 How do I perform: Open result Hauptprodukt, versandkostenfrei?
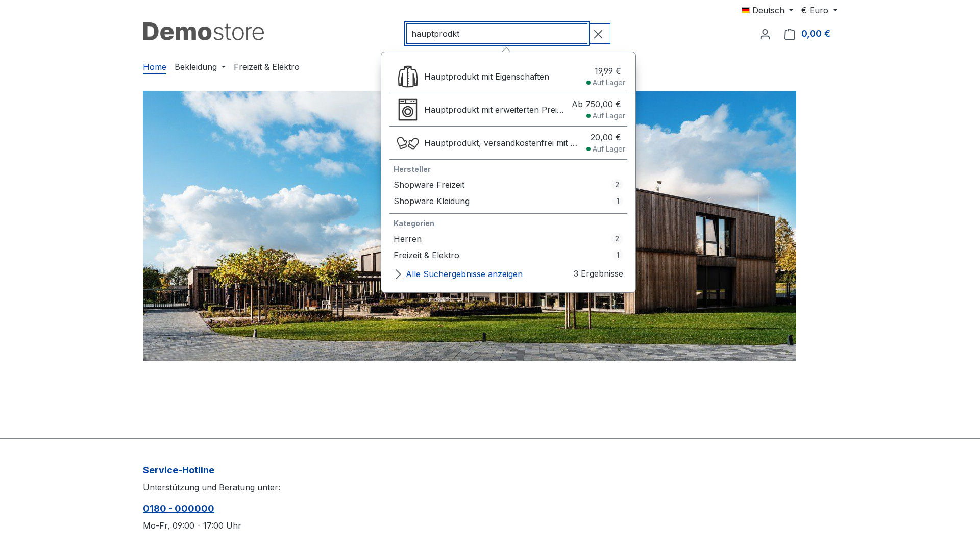(508, 143)
